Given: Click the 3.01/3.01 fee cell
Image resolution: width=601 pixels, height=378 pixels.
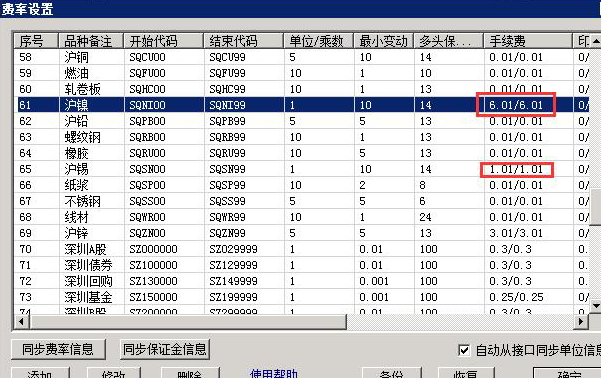Looking at the screenshot, I should click(x=516, y=233).
